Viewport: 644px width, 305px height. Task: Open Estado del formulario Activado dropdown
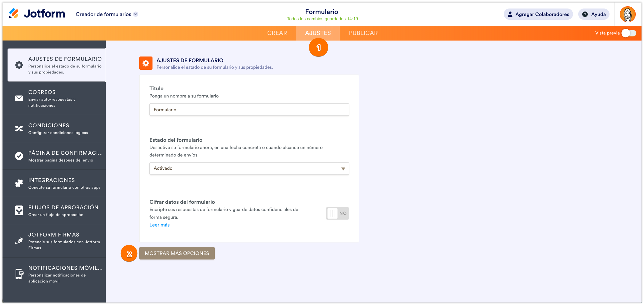(x=249, y=168)
